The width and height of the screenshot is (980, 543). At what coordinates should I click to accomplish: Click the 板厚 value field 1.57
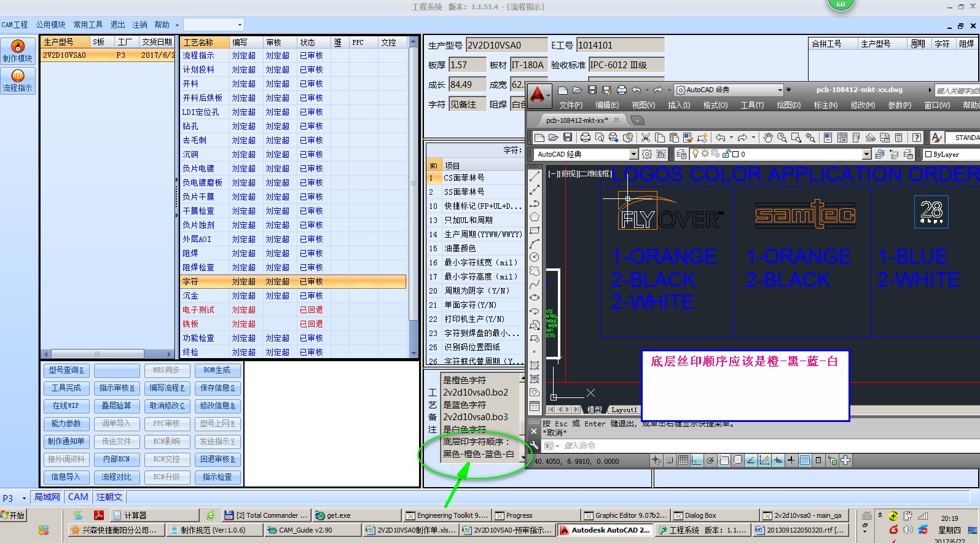tap(466, 64)
